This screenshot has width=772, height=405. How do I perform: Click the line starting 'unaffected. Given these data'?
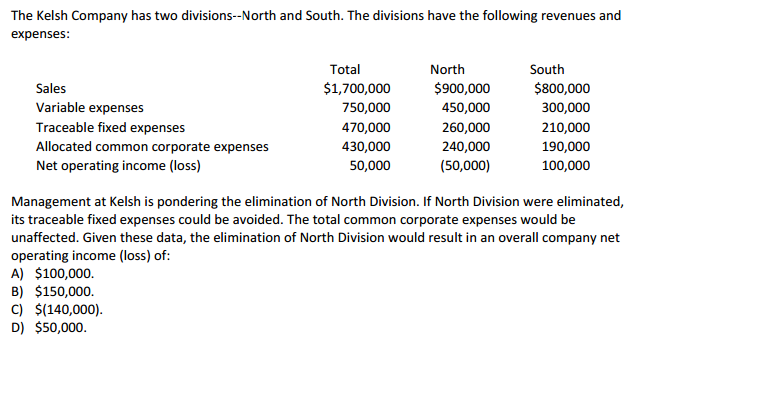coord(315,238)
